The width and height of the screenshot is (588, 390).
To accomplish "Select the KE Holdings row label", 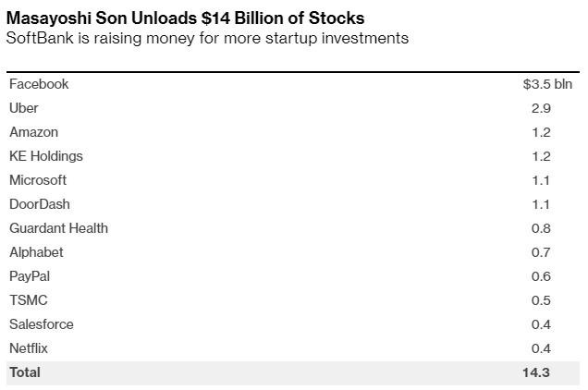I will (46, 156).
